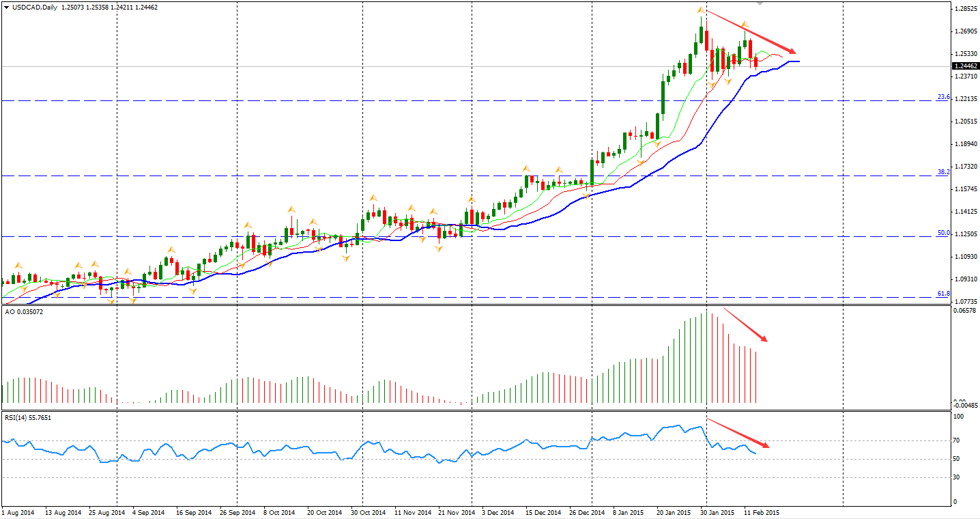The image size is (980, 519).
Task: Click the 1.18940 price scale value
Action: pyautogui.click(x=965, y=144)
